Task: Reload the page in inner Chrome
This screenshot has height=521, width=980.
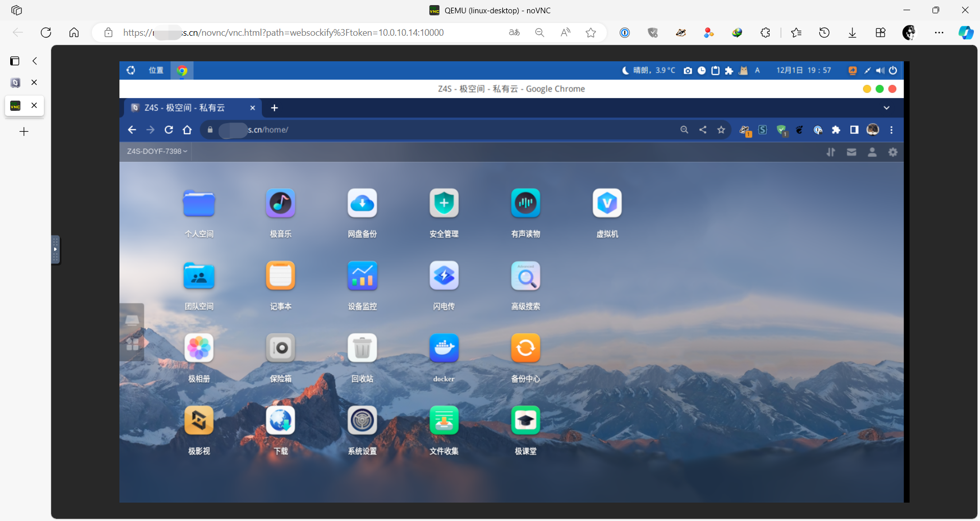Action: coord(169,130)
